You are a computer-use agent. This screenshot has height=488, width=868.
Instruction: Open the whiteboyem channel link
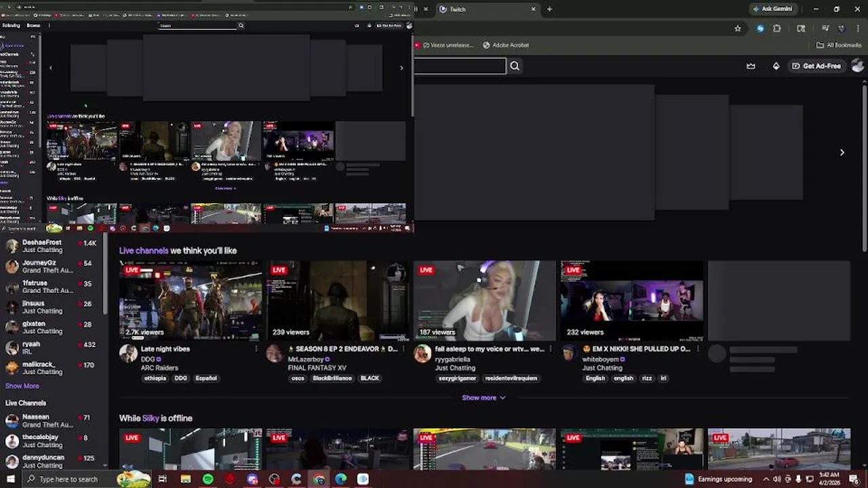pos(601,359)
